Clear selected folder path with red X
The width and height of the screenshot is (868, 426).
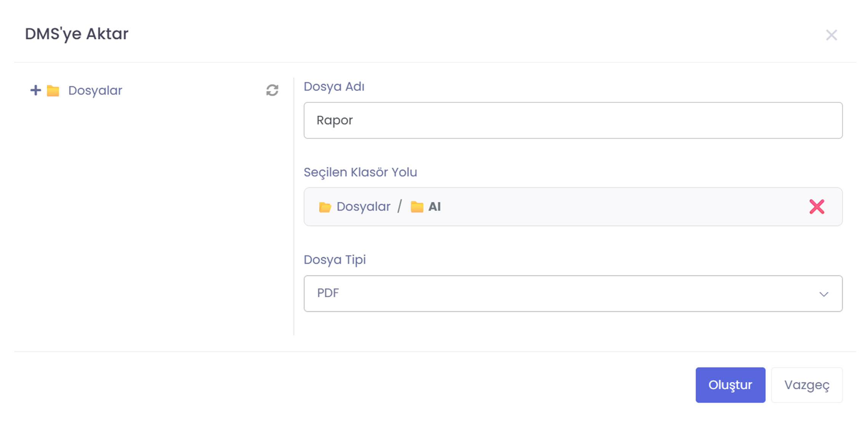click(817, 207)
